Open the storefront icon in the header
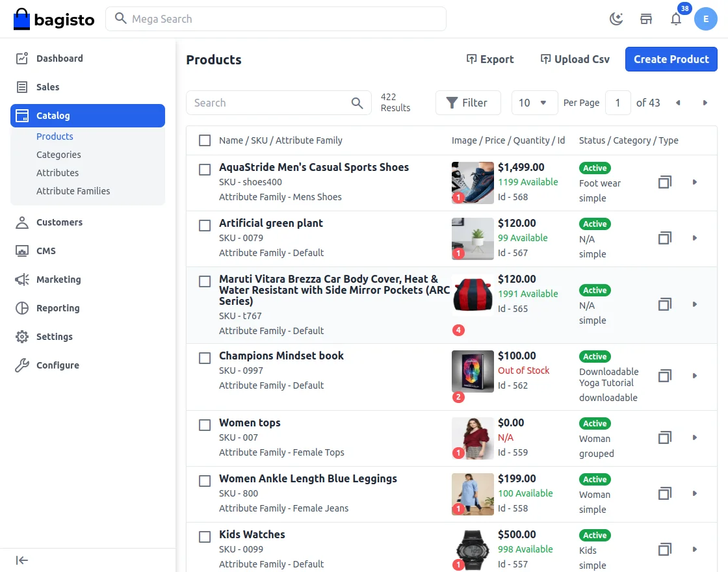Viewport: 728px width, 572px height. [646, 19]
